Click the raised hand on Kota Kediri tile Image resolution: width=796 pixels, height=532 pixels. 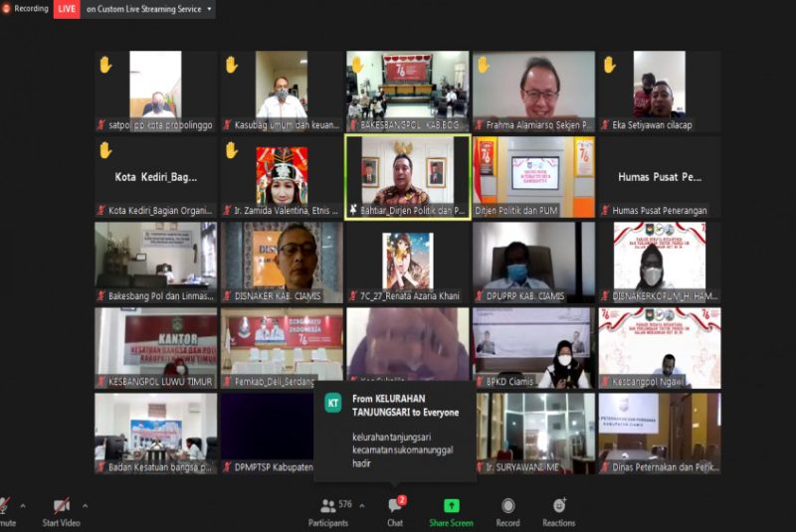(105, 150)
